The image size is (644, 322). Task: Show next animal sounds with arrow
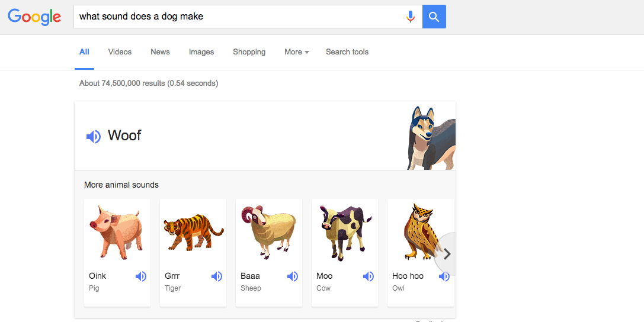pyautogui.click(x=447, y=254)
